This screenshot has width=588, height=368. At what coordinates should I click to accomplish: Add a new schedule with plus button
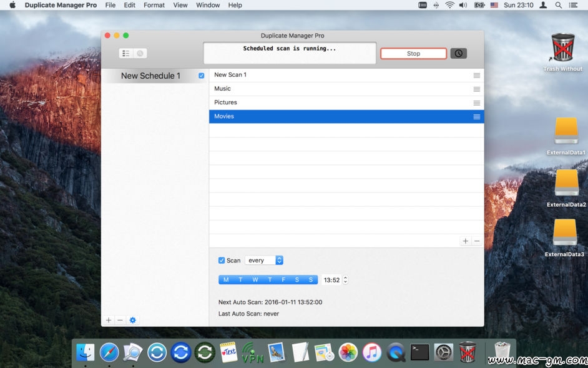tap(109, 321)
